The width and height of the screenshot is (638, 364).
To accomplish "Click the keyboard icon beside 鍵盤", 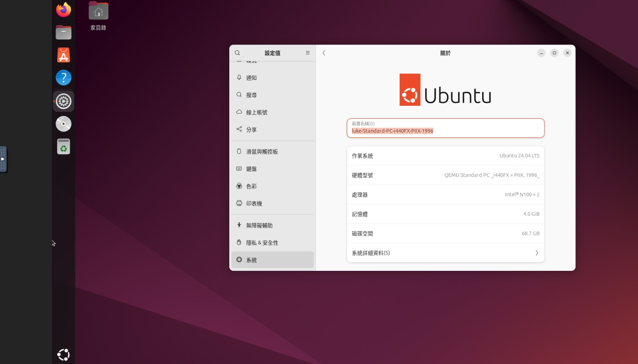I will [x=239, y=168].
